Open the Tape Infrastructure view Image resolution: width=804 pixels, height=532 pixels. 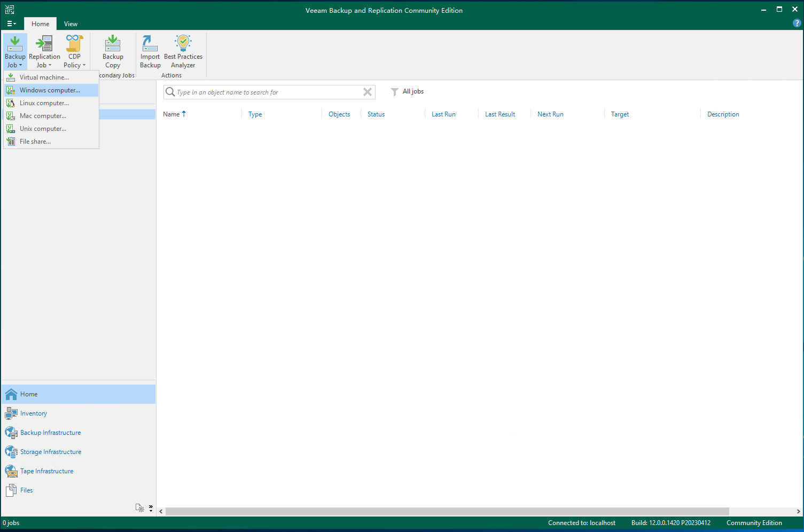[x=79, y=471]
